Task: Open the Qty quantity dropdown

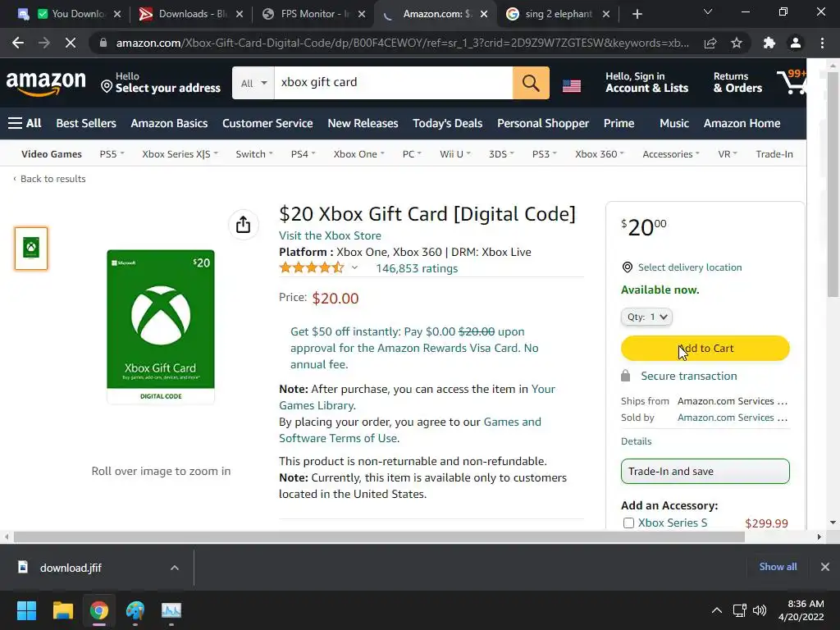Action: click(646, 317)
